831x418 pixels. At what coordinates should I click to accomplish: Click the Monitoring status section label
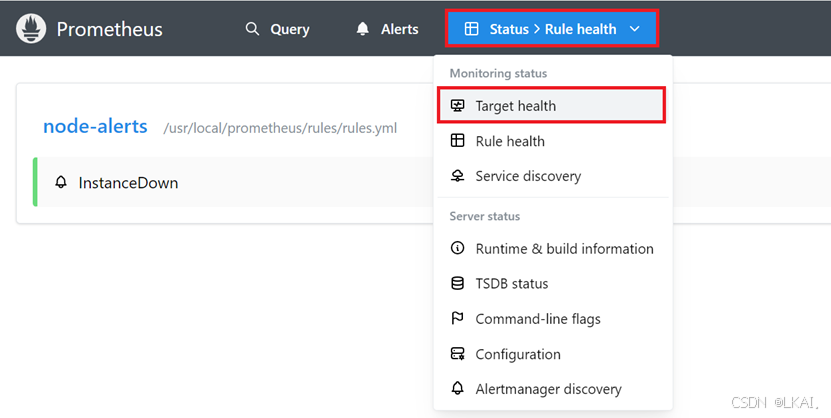(x=498, y=73)
